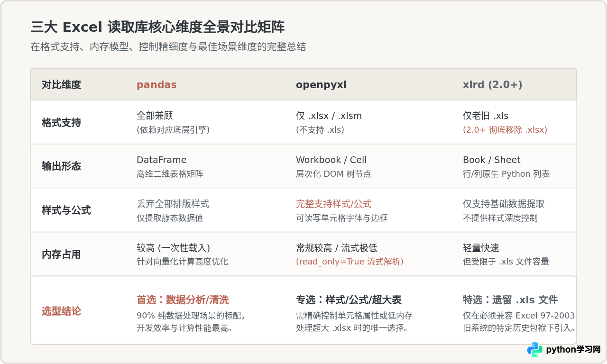The image size is (607, 364).
Task: Click the title "三大 Excel 读取库核心维度全景对比矩阵"
Action: point(157,27)
